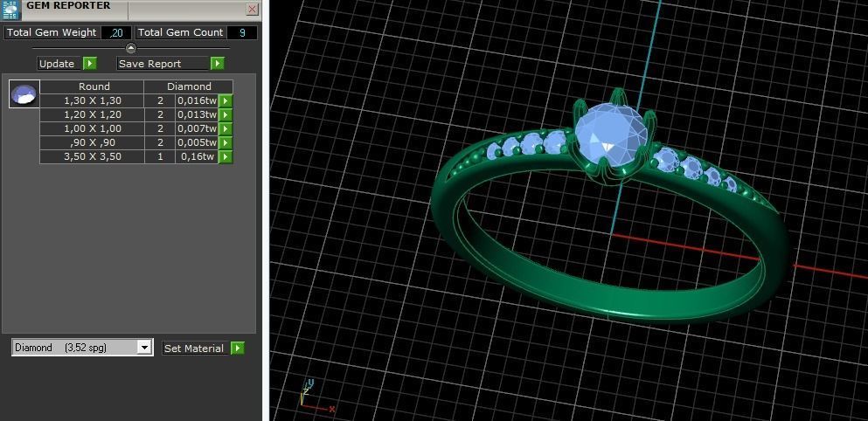
Task: Click green arrow for the 0,013tw row
Action: point(226,114)
